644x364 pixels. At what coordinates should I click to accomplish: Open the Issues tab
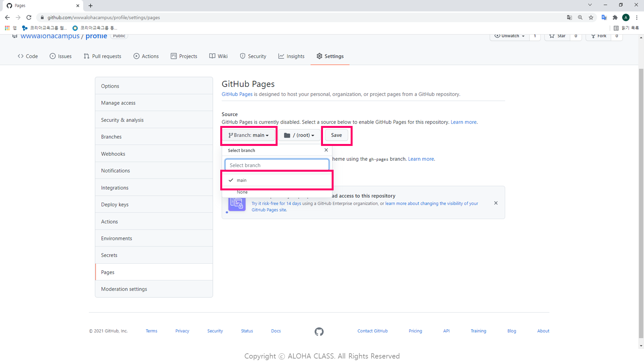point(61,56)
